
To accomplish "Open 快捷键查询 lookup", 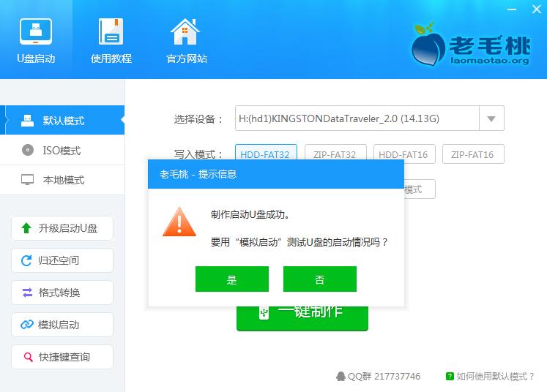I will click(x=62, y=357).
